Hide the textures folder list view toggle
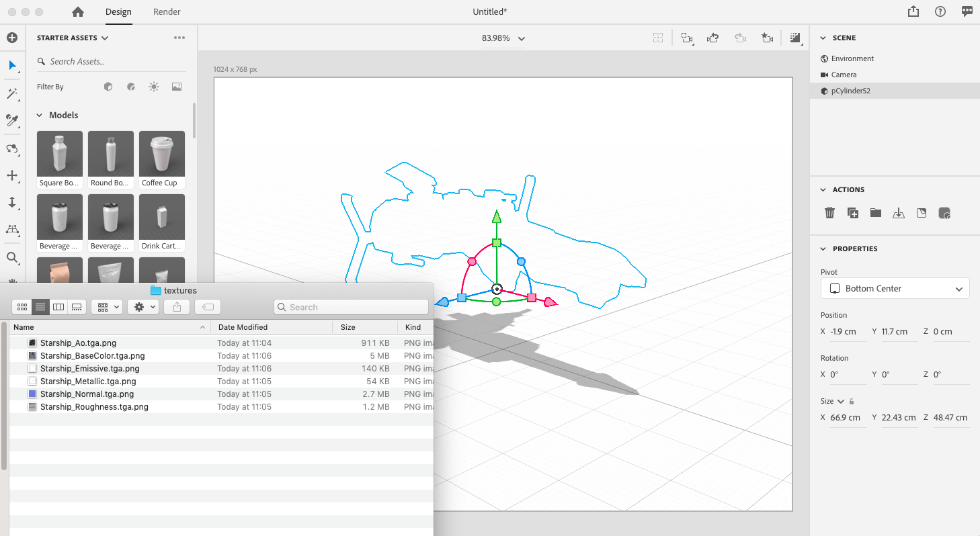Image resolution: width=980 pixels, height=536 pixels. coord(40,307)
